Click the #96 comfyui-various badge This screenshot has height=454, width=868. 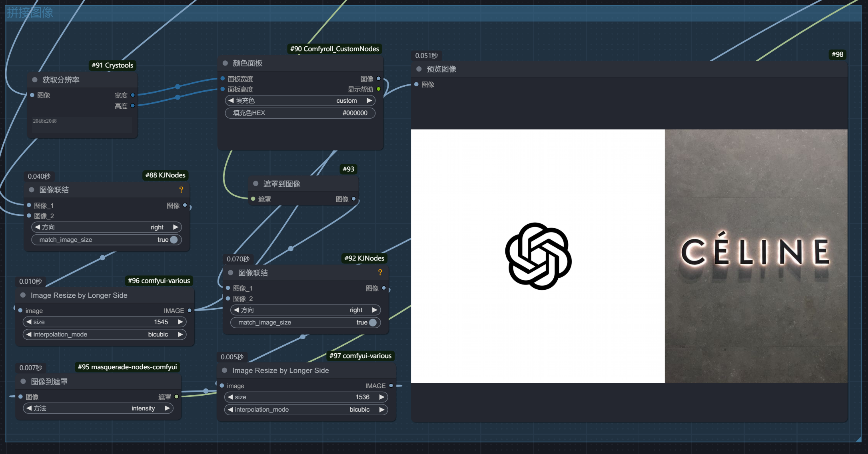coord(159,281)
